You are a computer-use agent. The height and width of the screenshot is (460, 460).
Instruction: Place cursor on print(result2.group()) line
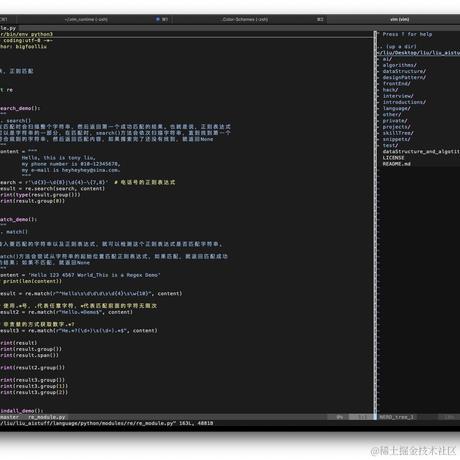[32, 368]
